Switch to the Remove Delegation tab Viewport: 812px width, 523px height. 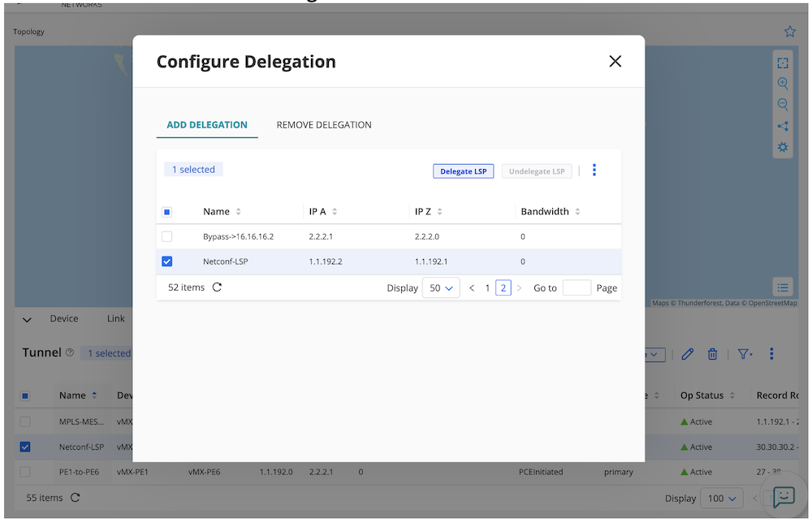pyautogui.click(x=324, y=125)
